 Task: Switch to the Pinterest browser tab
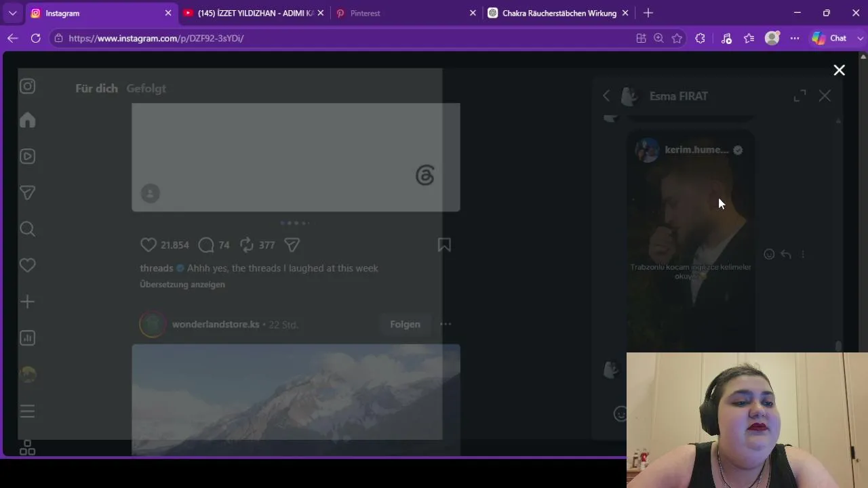(407, 13)
